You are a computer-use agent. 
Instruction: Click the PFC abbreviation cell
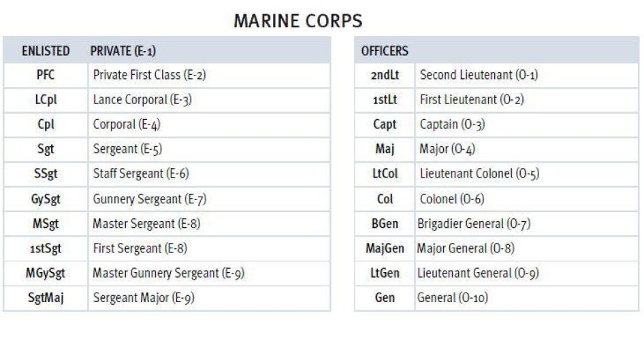(46, 75)
